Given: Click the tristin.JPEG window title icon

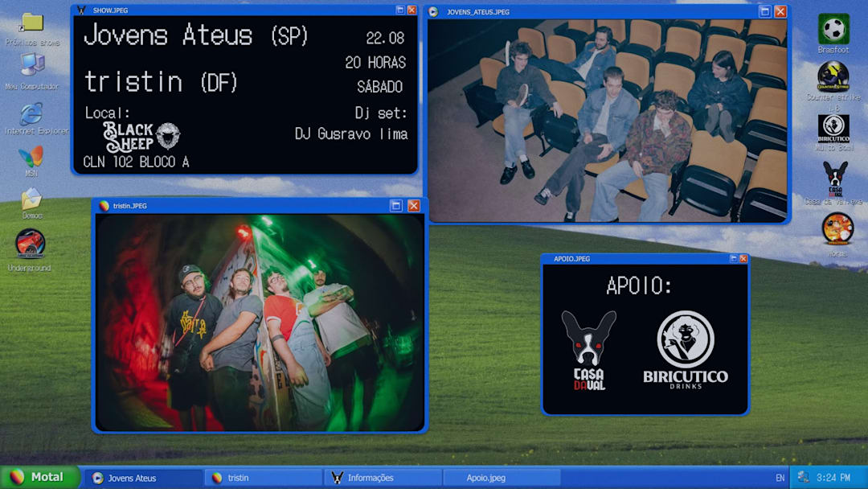Looking at the screenshot, I should [x=104, y=205].
